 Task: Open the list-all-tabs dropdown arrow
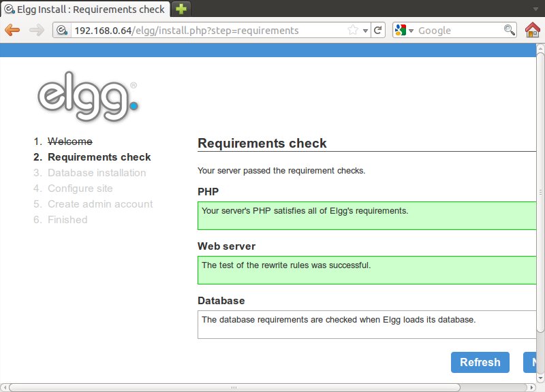[x=535, y=9]
